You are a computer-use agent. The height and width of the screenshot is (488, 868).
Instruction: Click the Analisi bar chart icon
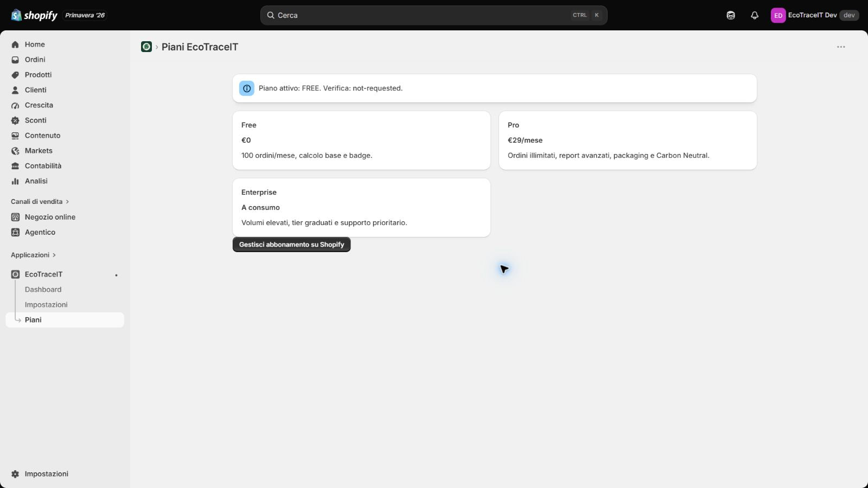pos(15,181)
